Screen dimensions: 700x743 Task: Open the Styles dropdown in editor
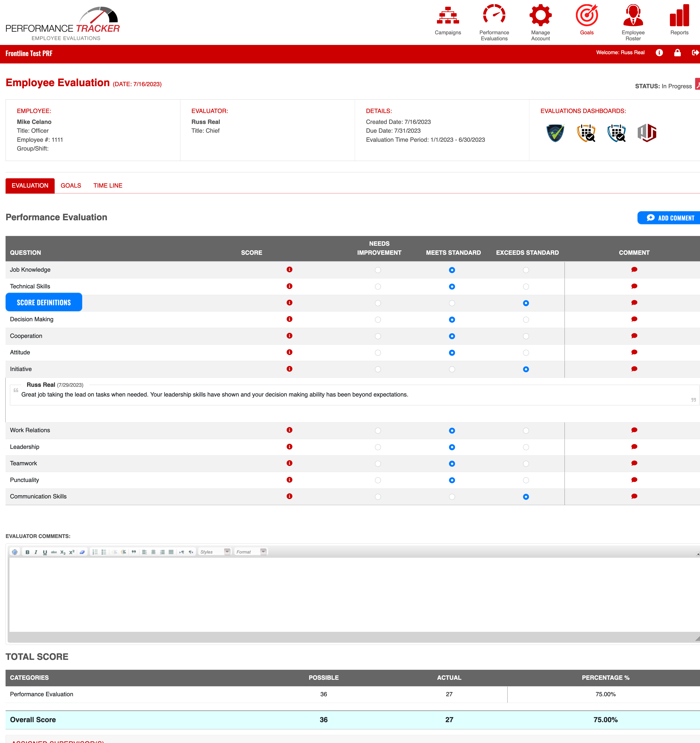tap(214, 552)
